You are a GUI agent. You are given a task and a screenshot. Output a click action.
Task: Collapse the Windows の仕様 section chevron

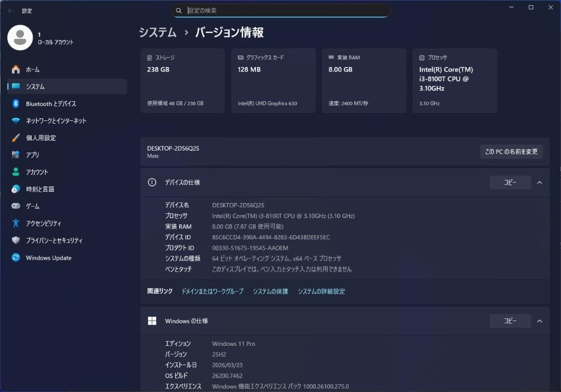(540, 321)
